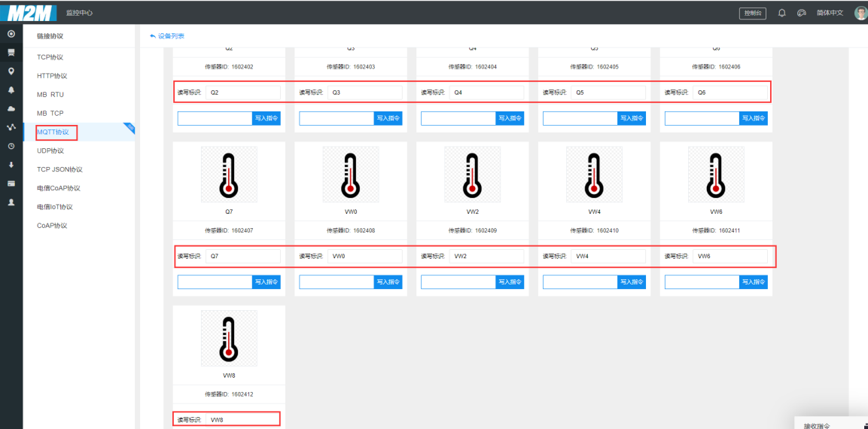Click 写入指令 button for sensor VW2
The image size is (868, 429).
[x=510, y=281]
